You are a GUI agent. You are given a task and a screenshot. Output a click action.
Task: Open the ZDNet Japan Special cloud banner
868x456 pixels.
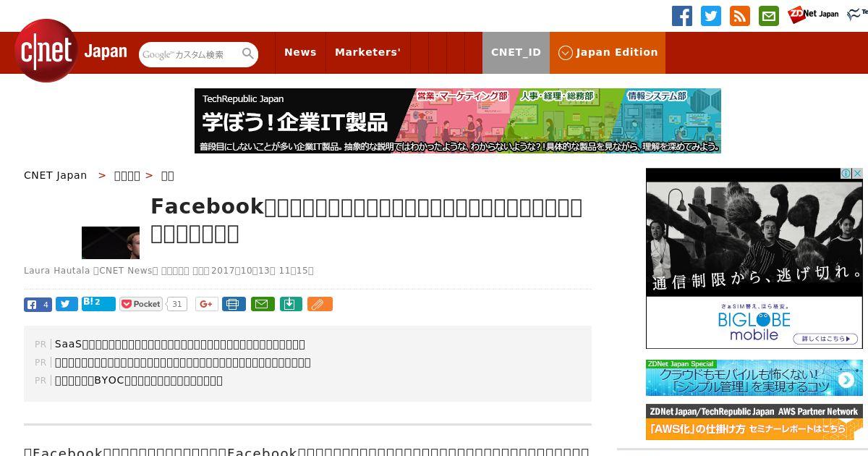pyautogui.click(x=754, y=378)
